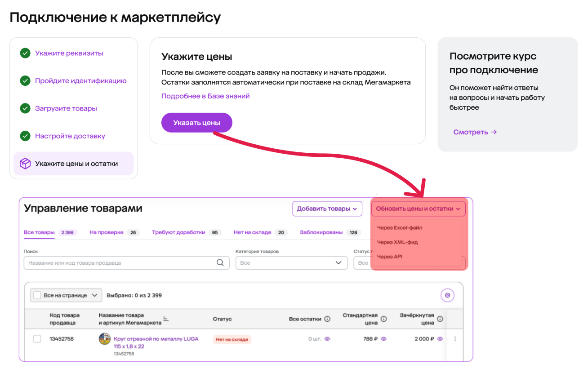This screenshot has width=588, height=373.
Task: Click info icon next to Все остатки
Action: (327, 319)
